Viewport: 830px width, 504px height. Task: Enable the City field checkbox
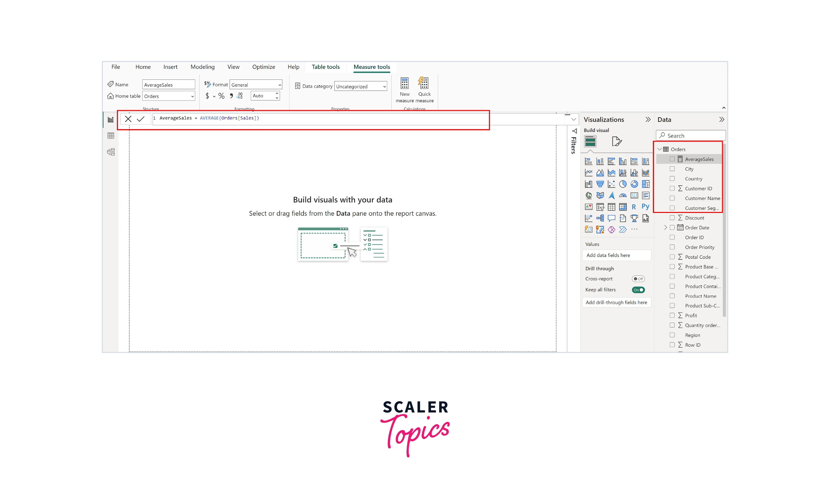[x=672, y=169]
